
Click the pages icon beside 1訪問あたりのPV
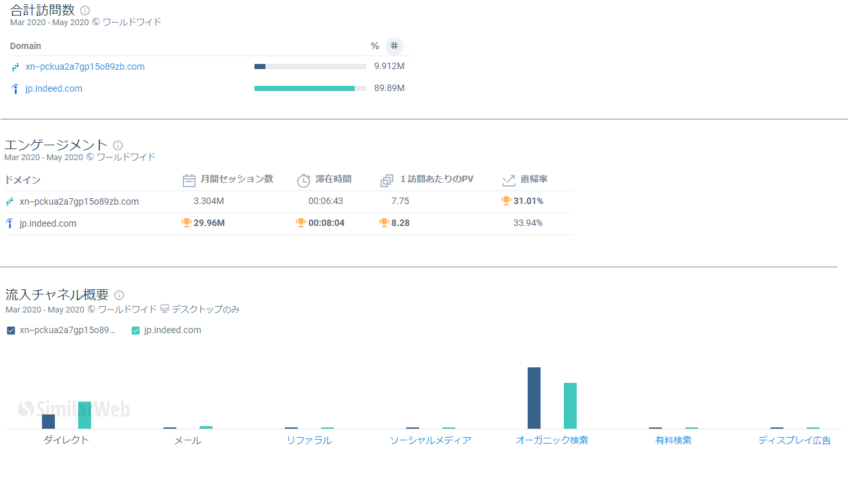[387, 181]
